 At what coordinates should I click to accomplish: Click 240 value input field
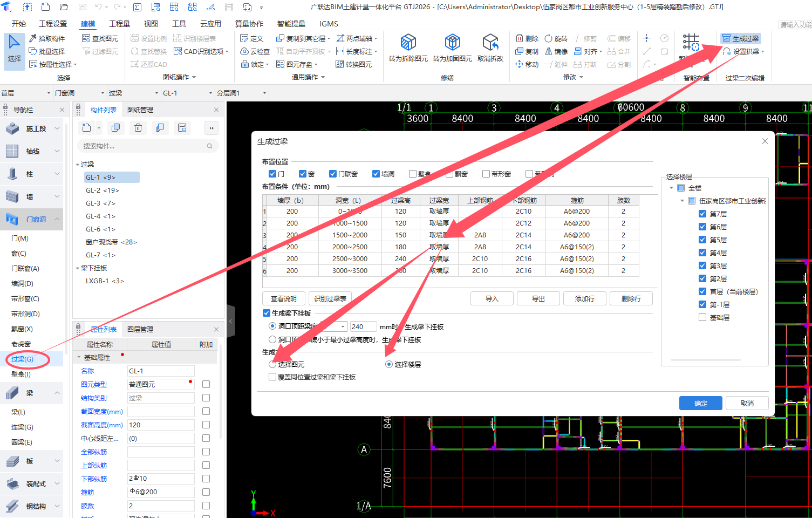364,326
